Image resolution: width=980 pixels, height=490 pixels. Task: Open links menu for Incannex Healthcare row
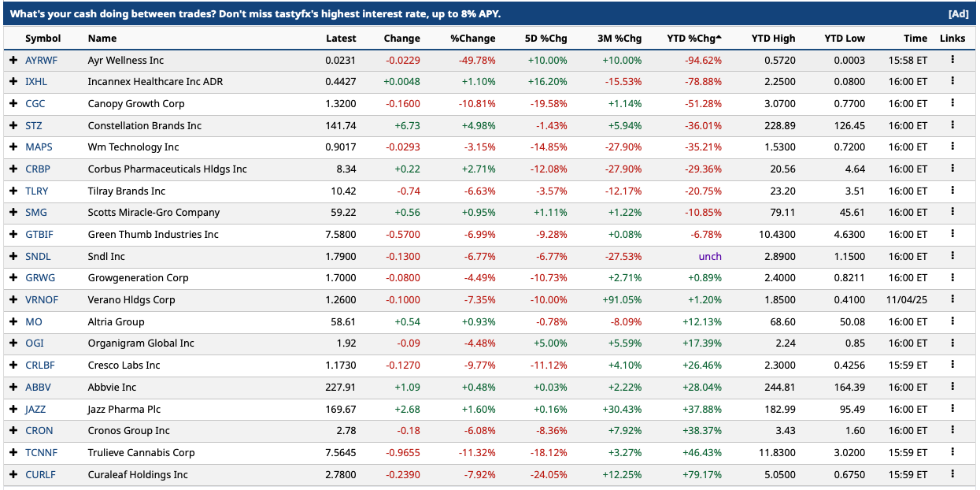coord(952,81)
